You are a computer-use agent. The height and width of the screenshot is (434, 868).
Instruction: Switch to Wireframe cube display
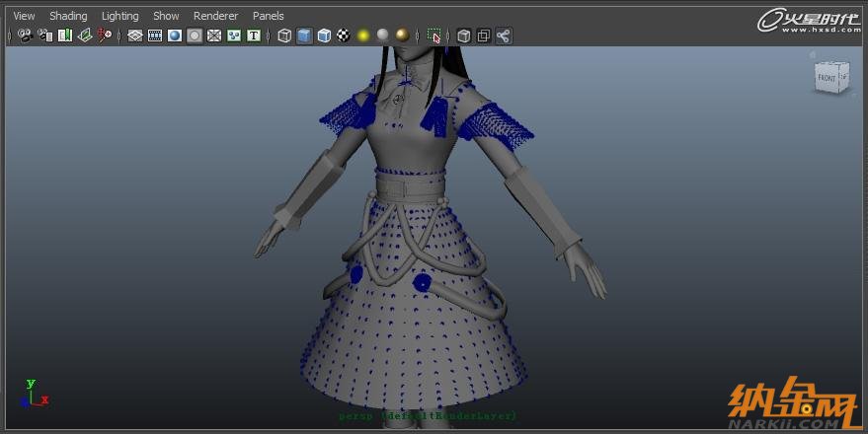point(284,36)
